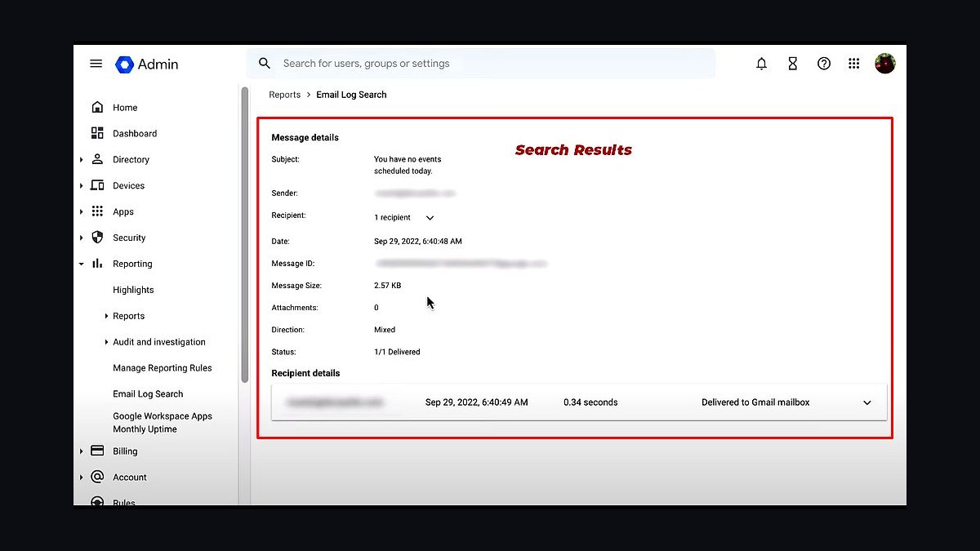Click the sidebar vertical scrollbar
Viewport: 980px width, 551px height.
click(x=244, y=235)
